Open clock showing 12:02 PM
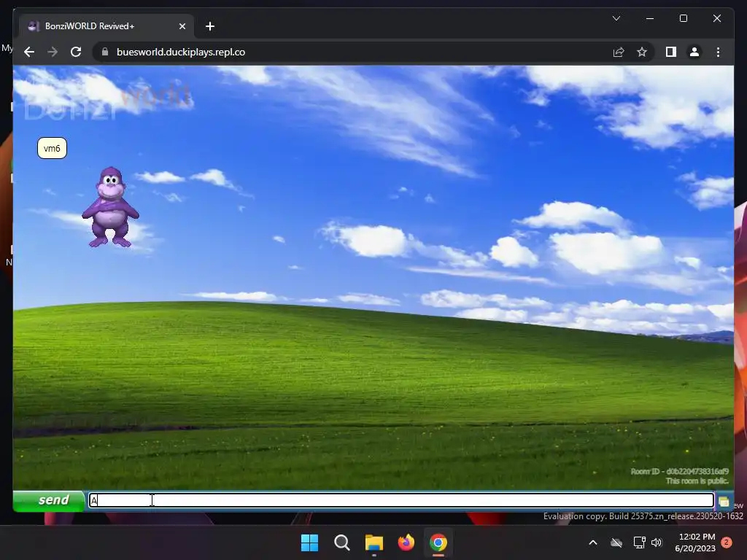The height and width of the screenshot is (560, 747). 695,542
